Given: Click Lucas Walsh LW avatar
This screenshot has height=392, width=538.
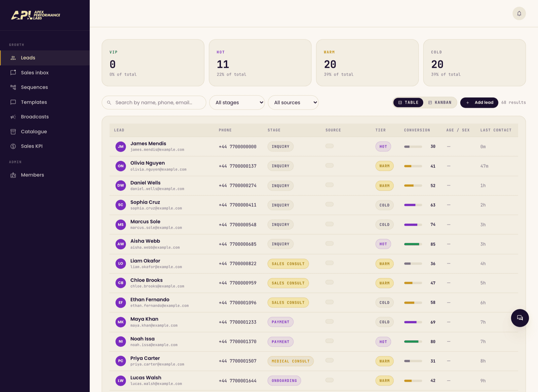Looking at the screenshot, I should point(121,381).
